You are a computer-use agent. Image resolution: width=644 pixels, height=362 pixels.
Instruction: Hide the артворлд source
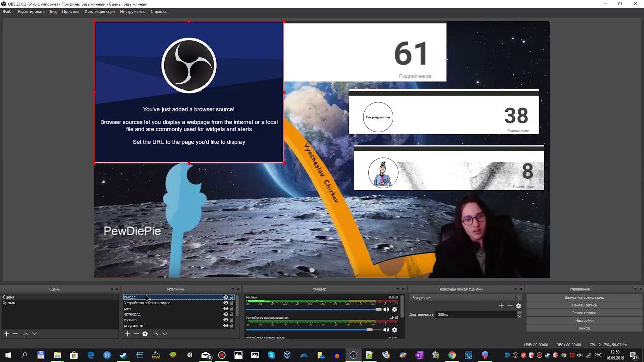tap(226, 314)
